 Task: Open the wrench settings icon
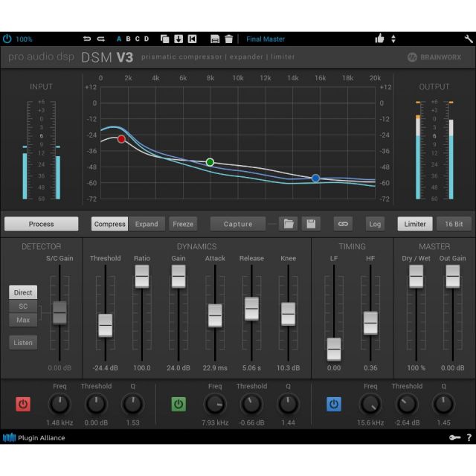pos(469,39)
